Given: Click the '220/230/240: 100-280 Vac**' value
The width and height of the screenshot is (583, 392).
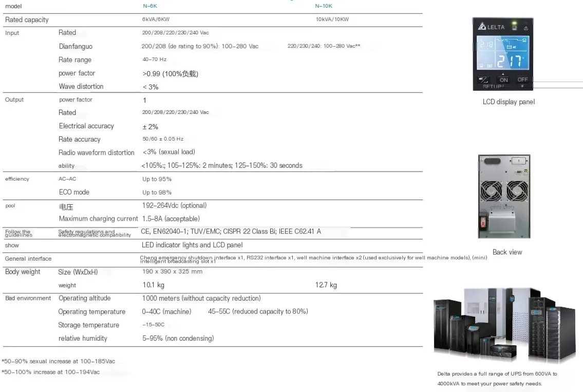Looking at the screenshot, I should click(x=324, y=46).
